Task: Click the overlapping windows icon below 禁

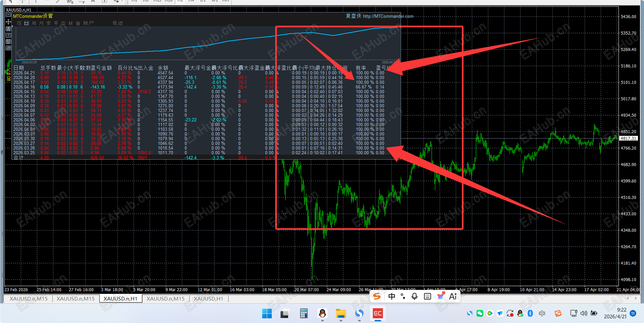Action: point(8,48)
